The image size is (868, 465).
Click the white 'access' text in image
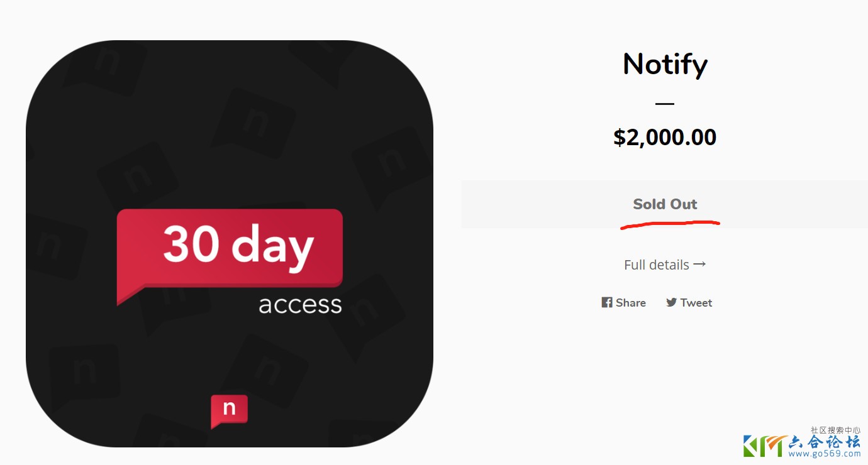pos(300,305)
